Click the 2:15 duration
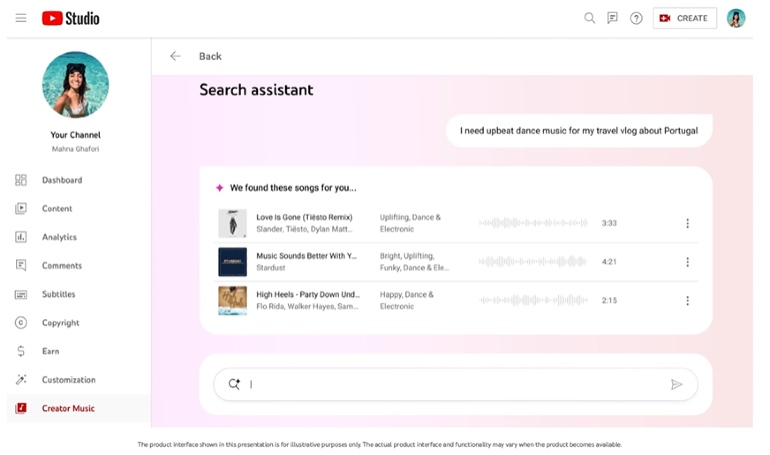Image resolution: width=770 pixels, height=455 pixels. (609, 300)
